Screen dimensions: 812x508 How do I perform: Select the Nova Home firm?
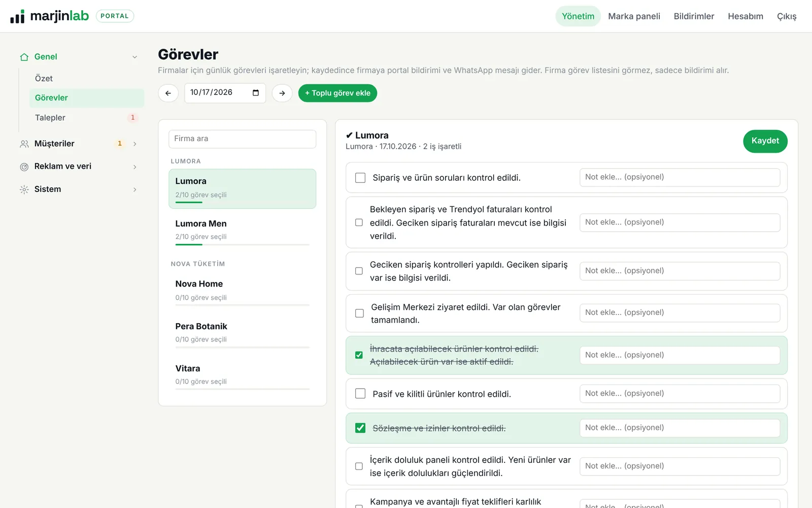point(242,292)
